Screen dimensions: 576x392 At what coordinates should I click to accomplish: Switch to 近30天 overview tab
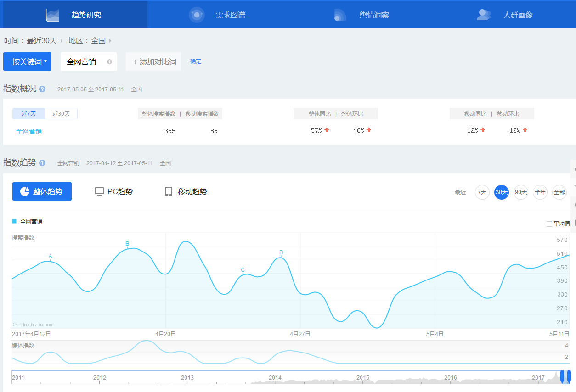point(61,114)
